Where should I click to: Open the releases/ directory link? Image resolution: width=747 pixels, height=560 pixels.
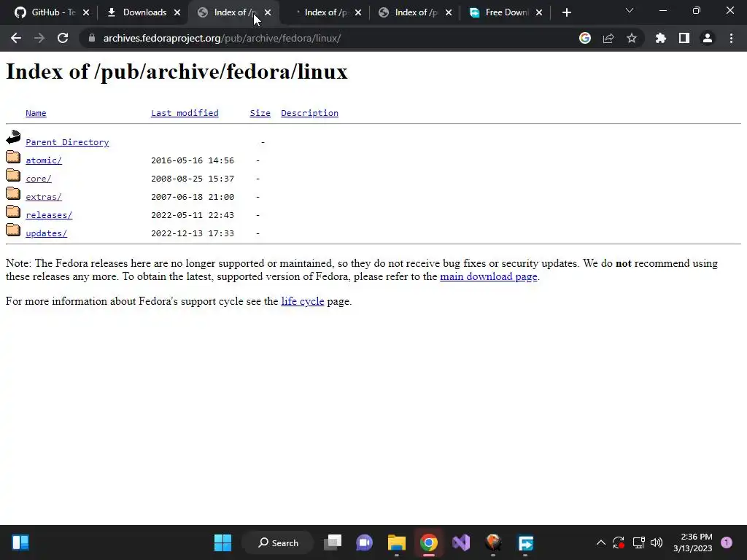tap(49, 215)
